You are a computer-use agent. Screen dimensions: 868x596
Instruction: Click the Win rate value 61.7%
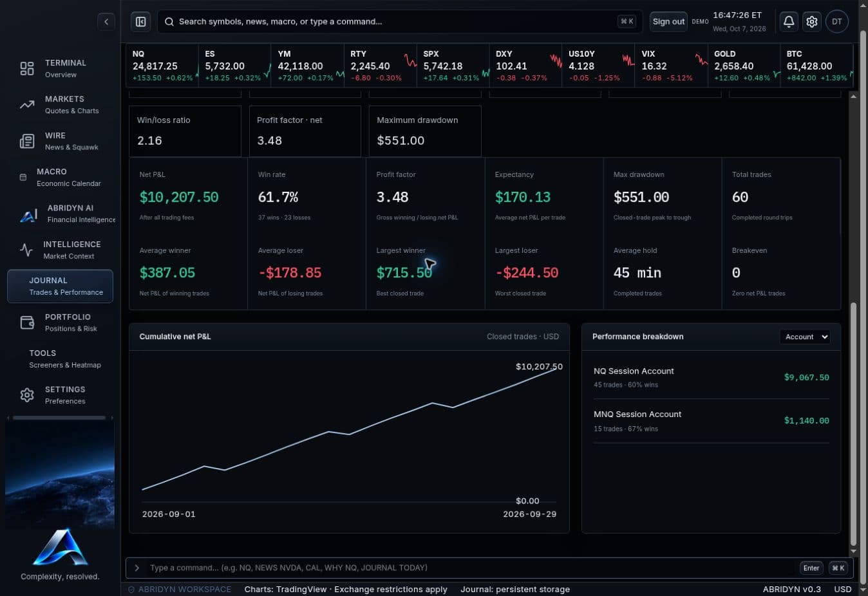click(x=278, y=197)
